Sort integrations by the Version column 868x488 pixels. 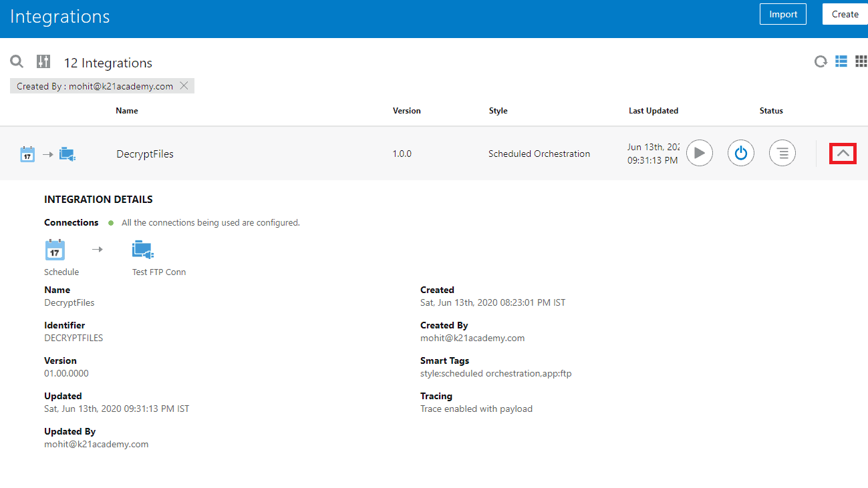point(406,111)
